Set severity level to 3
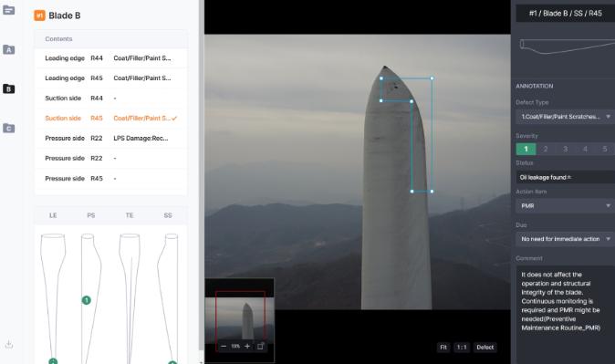 pyautogui.click(x=565, y=149)
